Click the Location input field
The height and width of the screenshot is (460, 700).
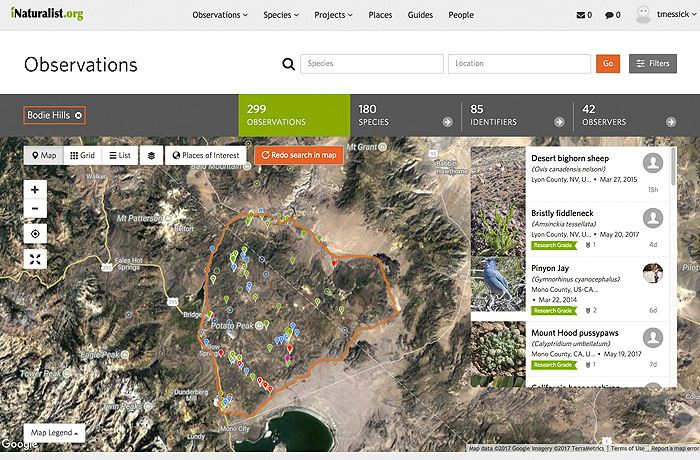(x=518, y=64)
